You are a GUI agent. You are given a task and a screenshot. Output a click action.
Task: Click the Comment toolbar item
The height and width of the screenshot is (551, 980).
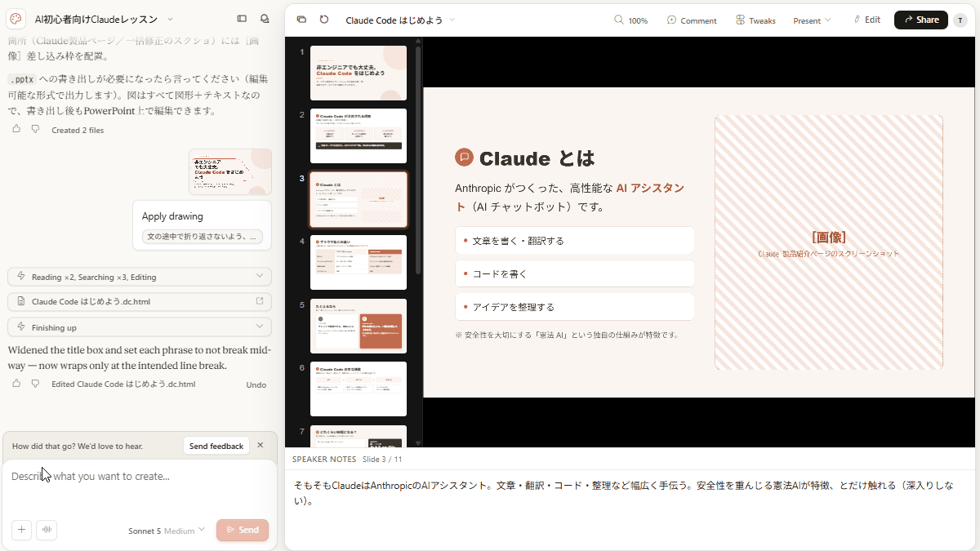tap(692, 20)
